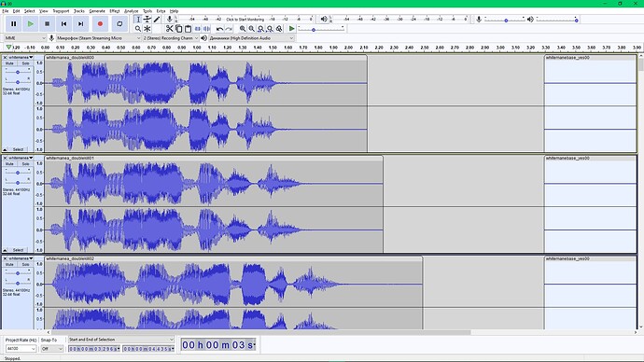Open the Tools menu

click(147, 11)
